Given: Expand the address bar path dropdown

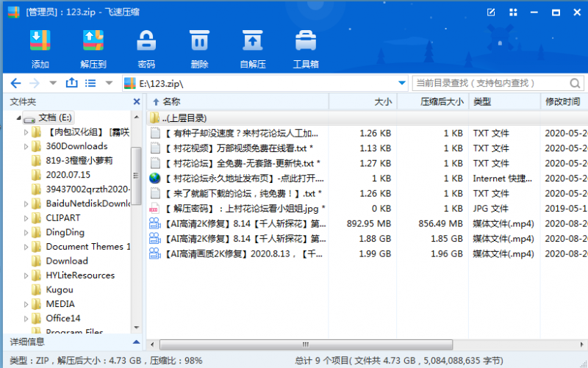Looking at the screenshot, I should point(401,83).
